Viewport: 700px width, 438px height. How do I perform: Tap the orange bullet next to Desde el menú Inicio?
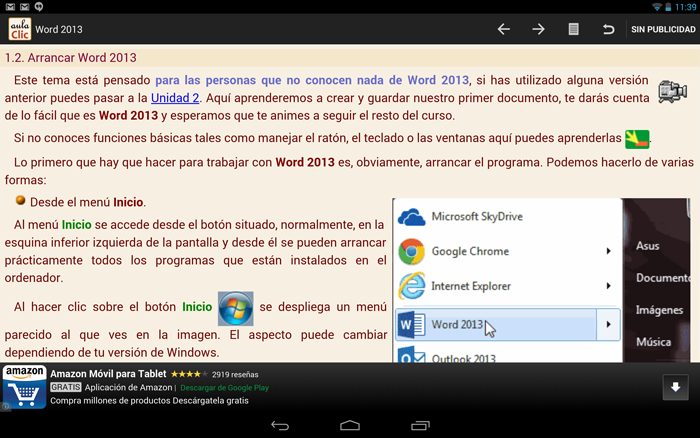(x=20, y=200)
